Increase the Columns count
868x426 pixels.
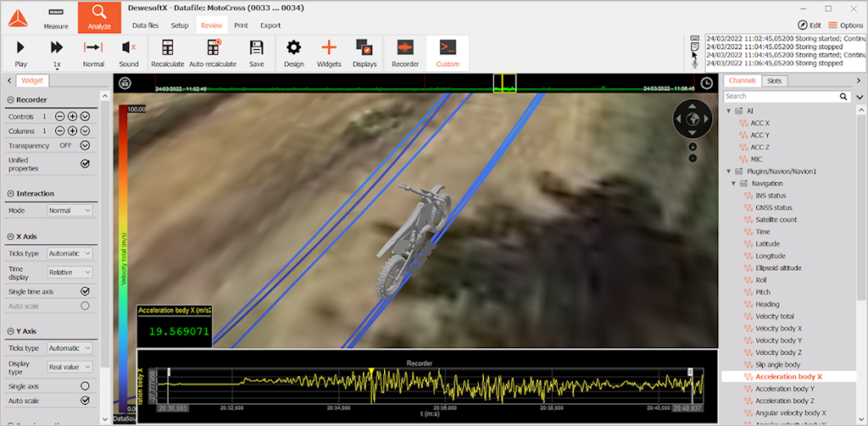(x=72, y=130)
